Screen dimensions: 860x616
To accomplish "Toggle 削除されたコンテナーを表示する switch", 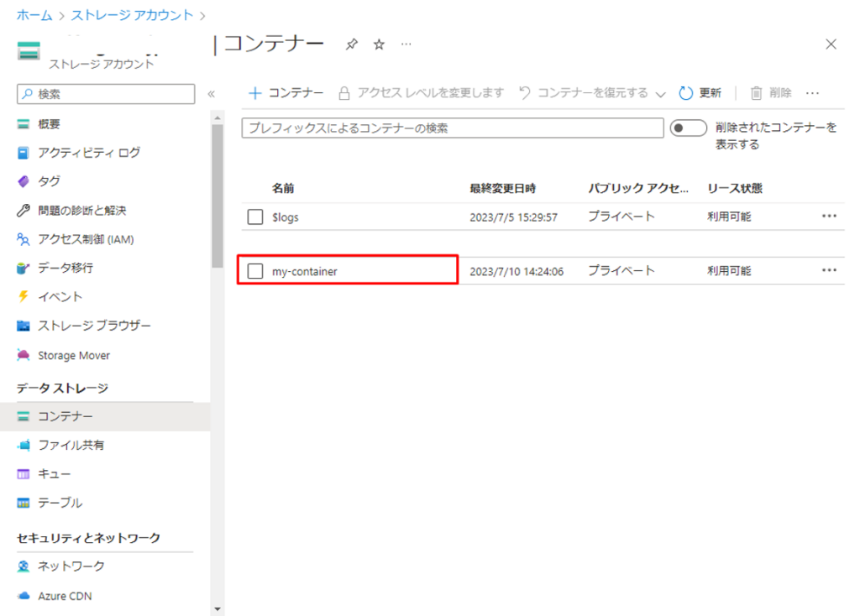I will coord(688,128).
